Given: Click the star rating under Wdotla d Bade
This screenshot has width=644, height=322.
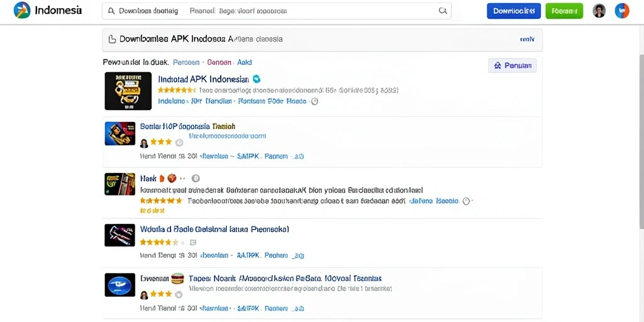Looking at the screenshot, I should pos(163,242).
